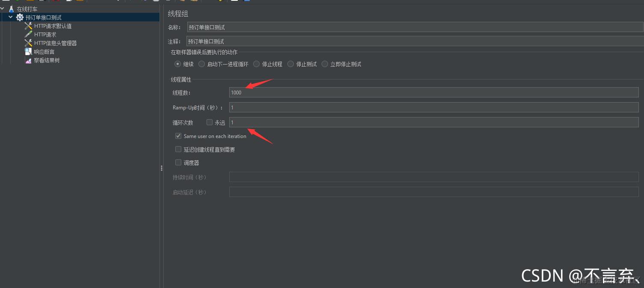This screenshot has width=644, height=288.
Task: Click the 启动延迟（秒） field
Action: pyautogui.click(x=434, y=192)
